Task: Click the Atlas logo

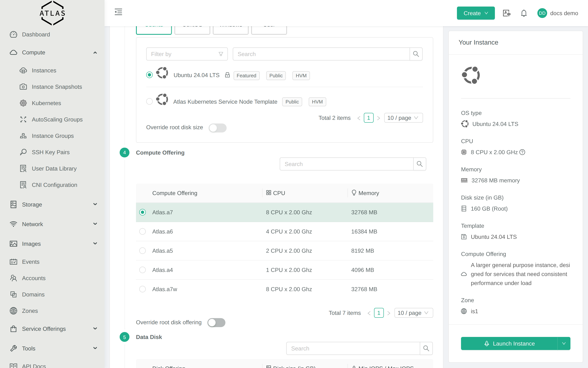Action: (x=52, y=13)
